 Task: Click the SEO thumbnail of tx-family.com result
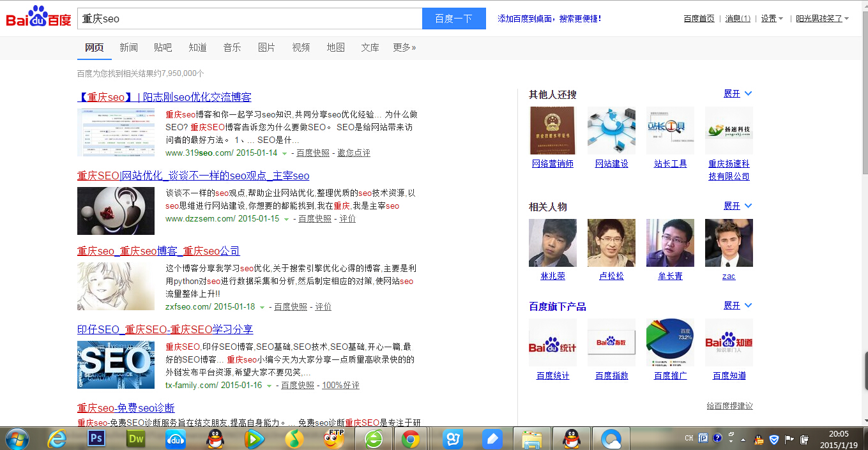tap(116, 364)
